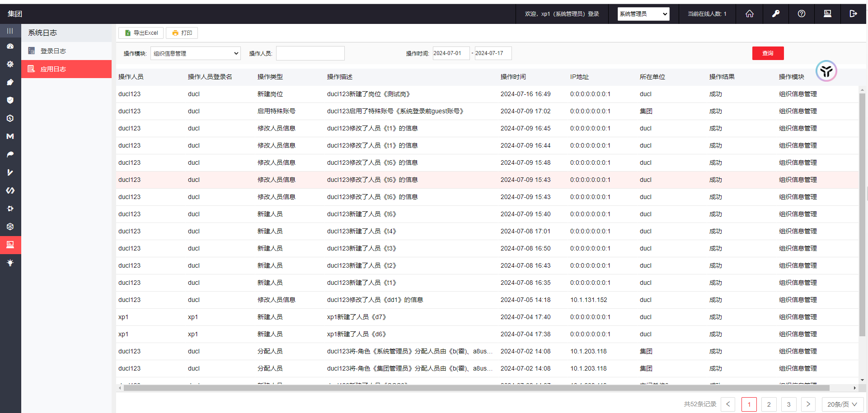Click the letter M icon in sidebar
This screenshot has height=413, width=868.
point(10,136)
